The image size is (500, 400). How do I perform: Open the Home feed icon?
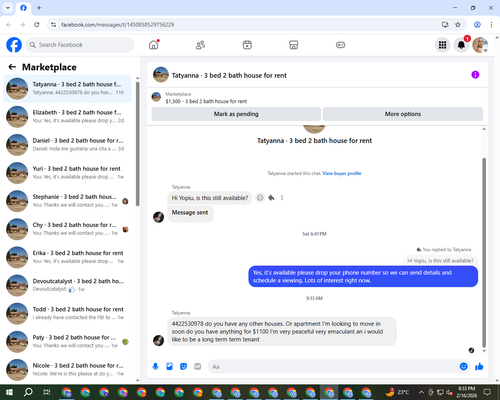[x=154, y=45]
